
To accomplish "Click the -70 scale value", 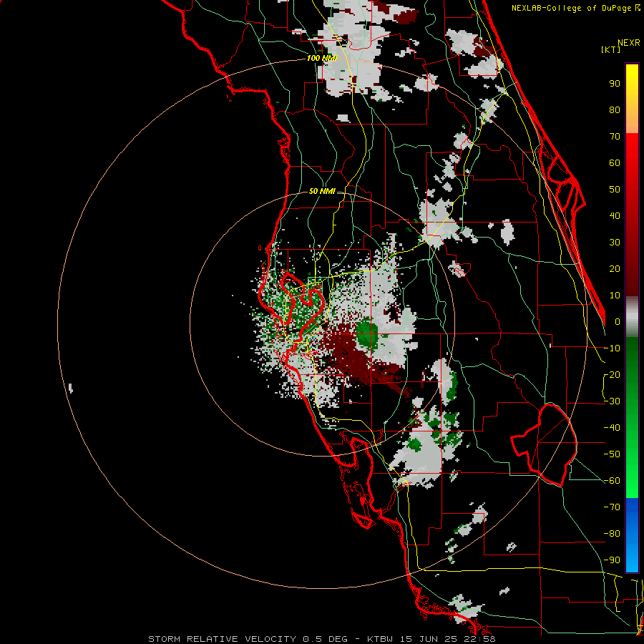I will tap(612, 507).
